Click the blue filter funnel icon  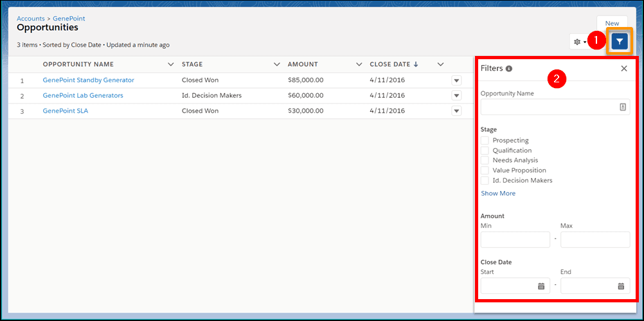click(620, 42)
